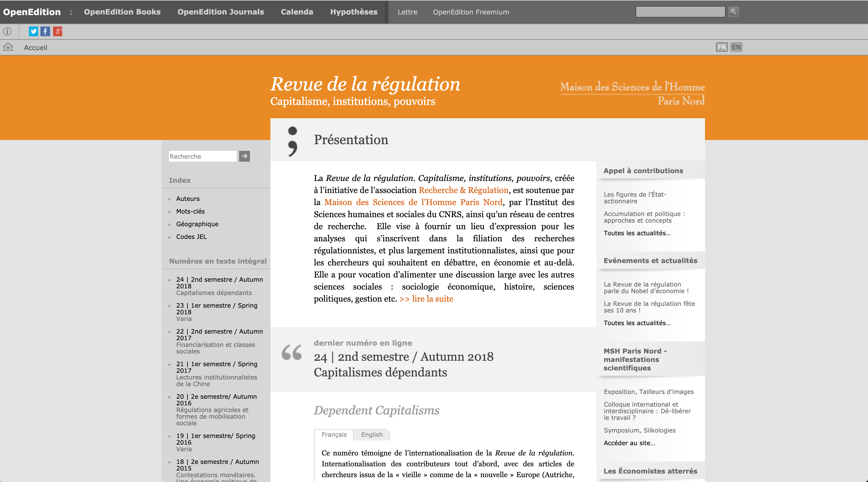Open 'fête ses 10 ans' news item
This screenshot has width=868, height=482.
click(x=649, y=307)
